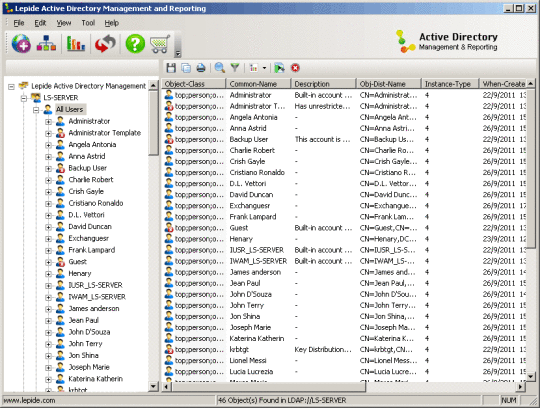Open help with the green question icon
Viewport: 540px width, 408px height.
click(x=135, y=44)
